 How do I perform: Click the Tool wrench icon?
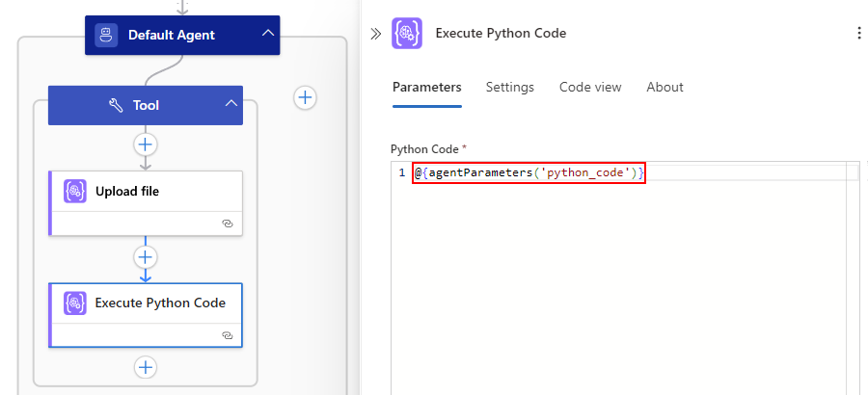coord(117,105)
